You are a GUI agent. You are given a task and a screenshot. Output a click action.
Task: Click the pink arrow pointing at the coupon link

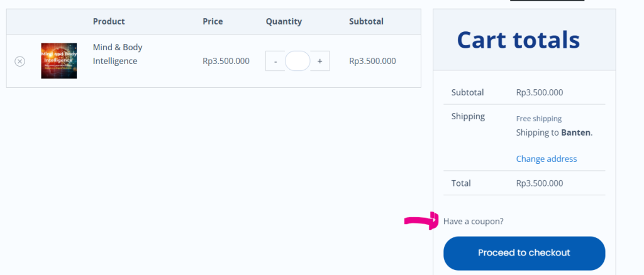click(422, 221)
